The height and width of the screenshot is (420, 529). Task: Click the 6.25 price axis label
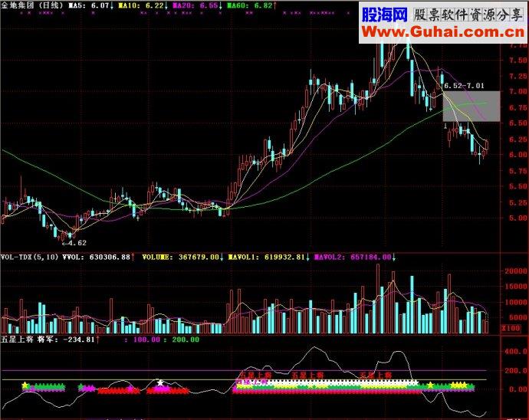517,139
